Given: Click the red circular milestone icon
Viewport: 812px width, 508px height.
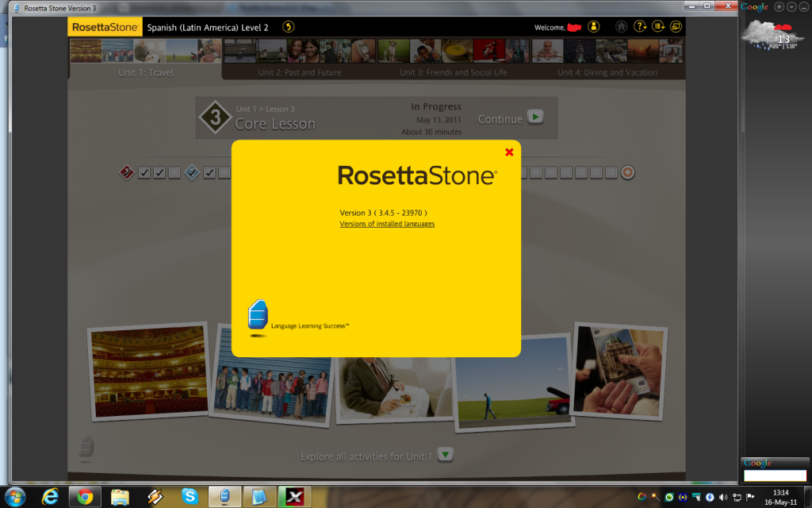Looking at the screenshot, I should tap(627, 172).
